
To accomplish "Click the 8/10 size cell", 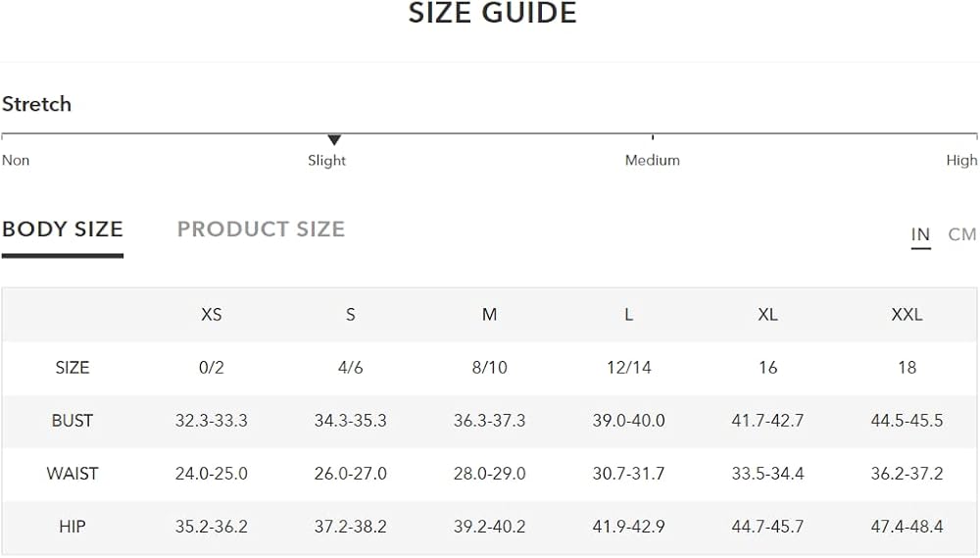I will (x=489, y=368).
